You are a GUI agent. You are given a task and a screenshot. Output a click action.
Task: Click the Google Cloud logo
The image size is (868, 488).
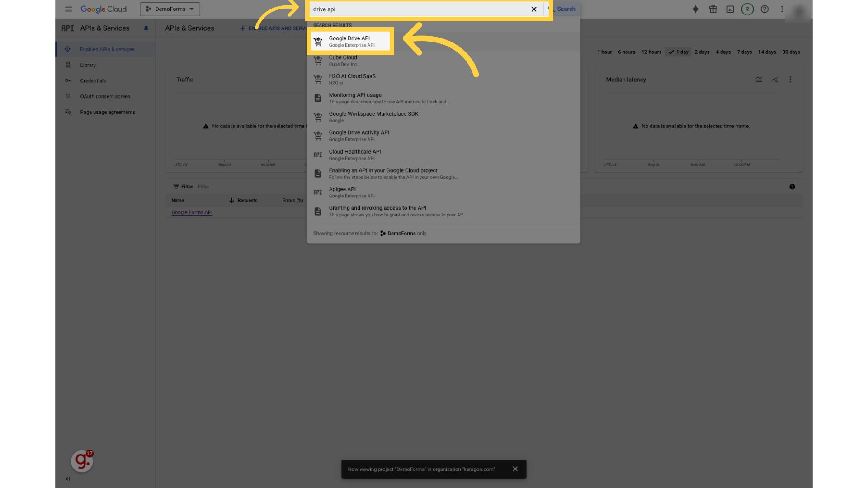pyautogui.click(x=104, y=9)
